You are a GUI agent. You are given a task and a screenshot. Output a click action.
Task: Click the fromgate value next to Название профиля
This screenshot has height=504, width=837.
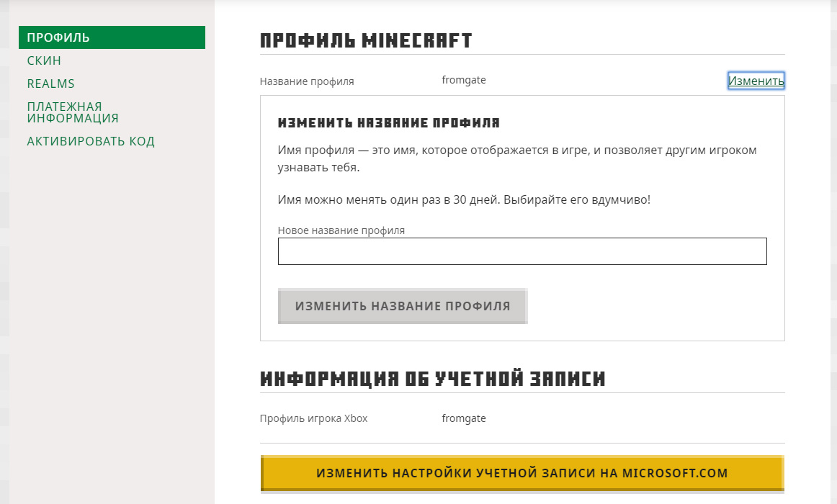[x=464, y=80]
